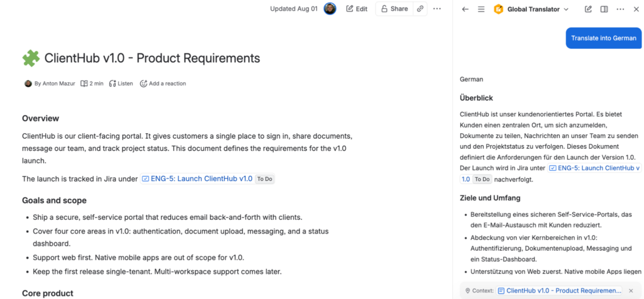Open the Share button
Screen dimensions: 644x299
394,9
